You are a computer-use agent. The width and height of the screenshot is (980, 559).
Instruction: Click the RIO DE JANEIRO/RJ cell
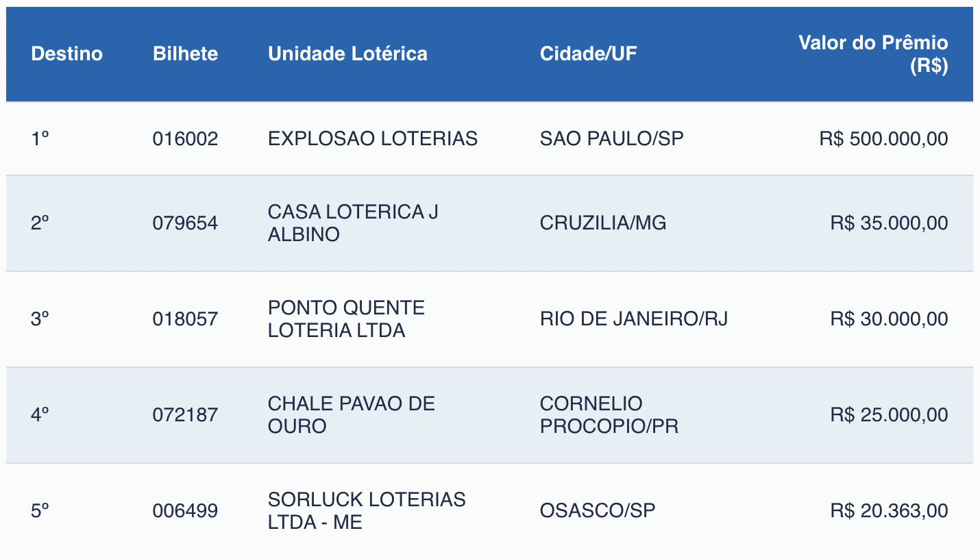point(634,319)
